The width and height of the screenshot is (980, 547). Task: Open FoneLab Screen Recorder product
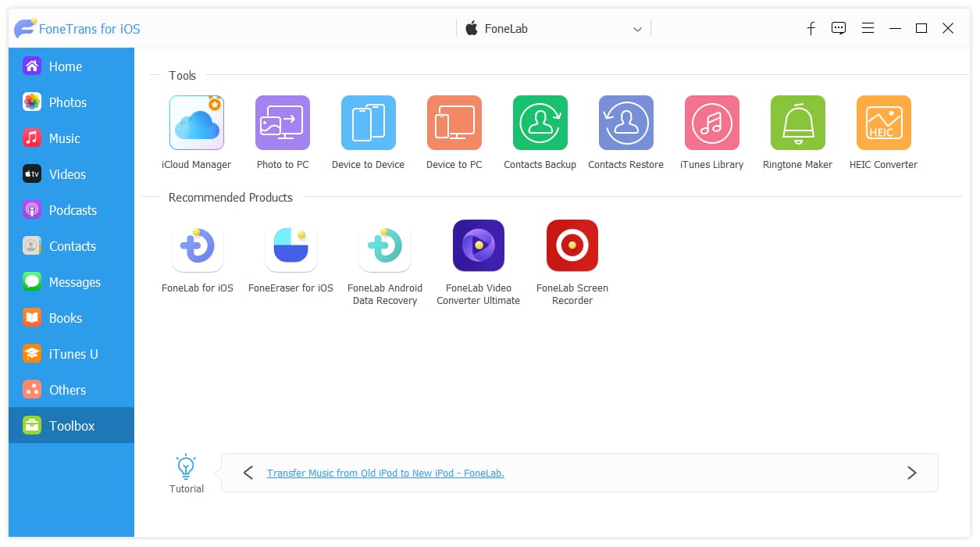click(x=572, y=245)
